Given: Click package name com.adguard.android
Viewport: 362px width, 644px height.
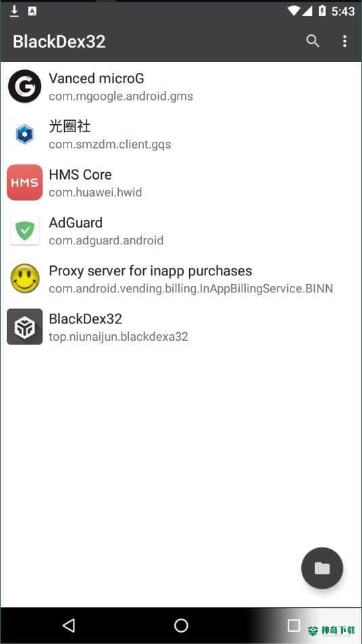Looking at the screenshot, I should click(x=106, y=240).
